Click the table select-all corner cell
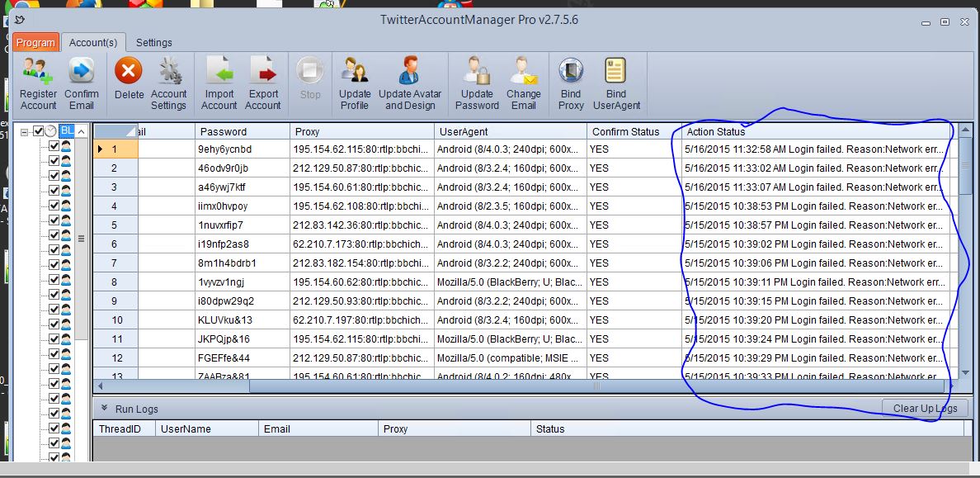This screenshot has width=980, height=478. [x=115, y=132]
